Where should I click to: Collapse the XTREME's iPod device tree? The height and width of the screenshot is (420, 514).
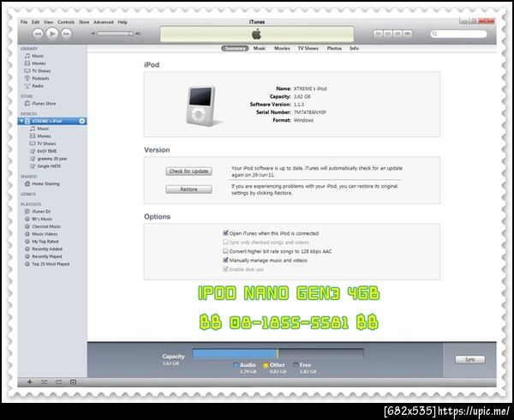21,121
